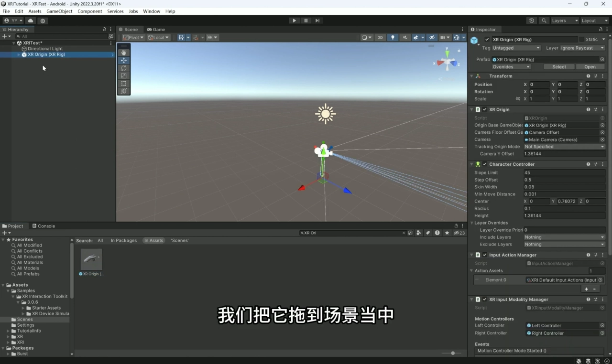The image size is (612, 364).
Task: Open Tracking Origin Mode dropdown
Action: tap(564, 147)
